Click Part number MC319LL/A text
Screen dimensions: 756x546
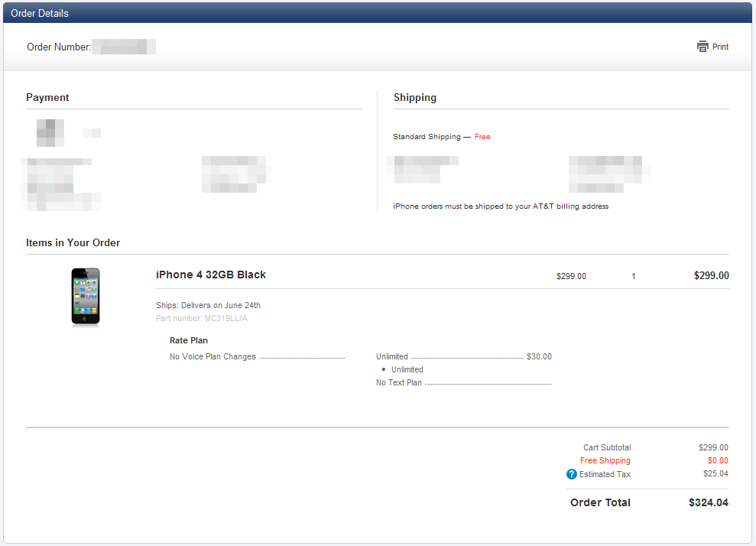pyautogui.click(x=202, y=318)
